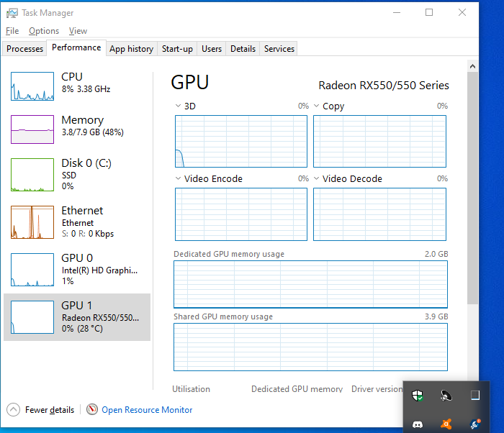504x433 pixels.
Task: Click the '3.8/7.9 GB (48%)' memory text
Action: point(93,132)
